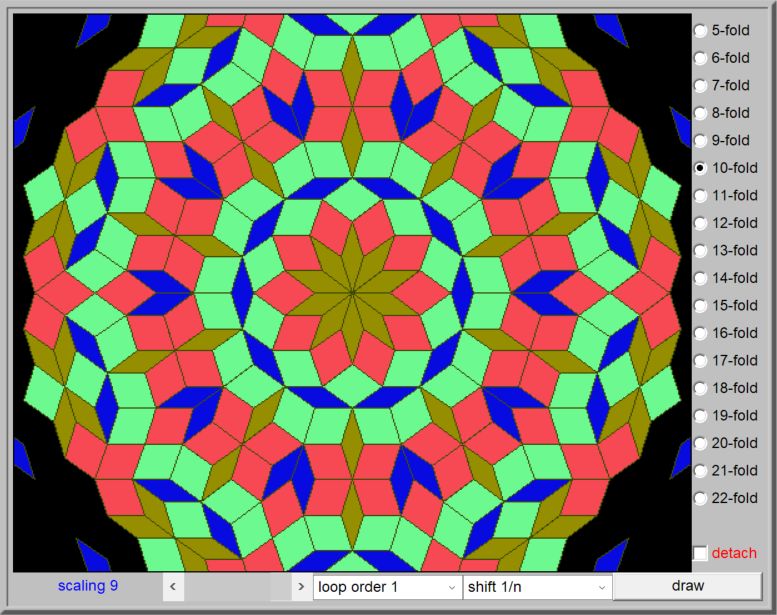This screenshot has width=777, height=615.
Task: Select the 20-fold option
Action: pos(700,443)
